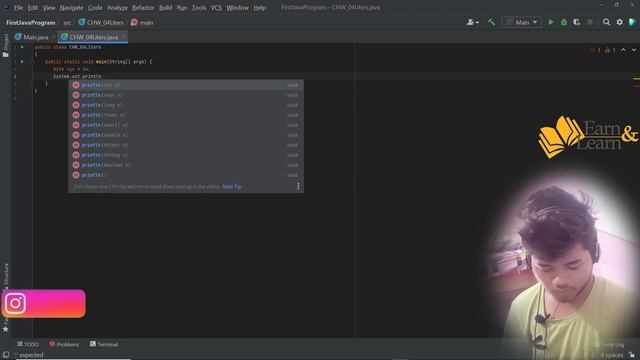This screenshot has width=640, height=360.
Task: Click the red error count indicator
Action: pyautogui.click(x=595, y=50)
